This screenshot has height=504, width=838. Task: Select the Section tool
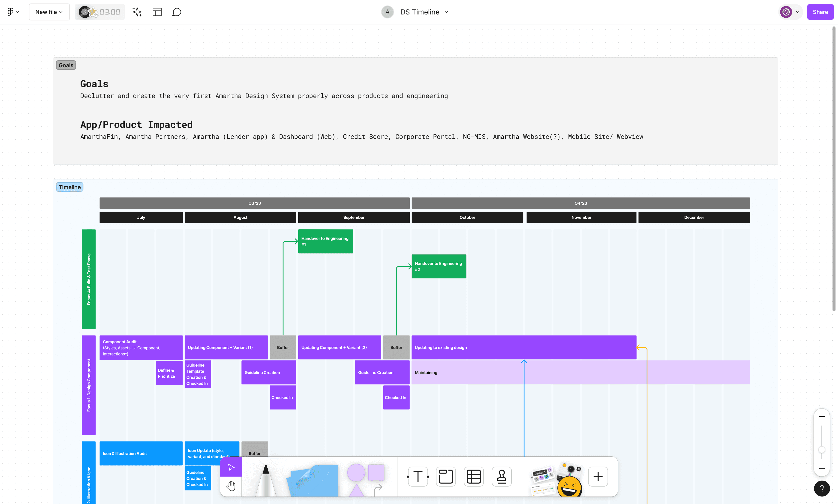point(445,477)
